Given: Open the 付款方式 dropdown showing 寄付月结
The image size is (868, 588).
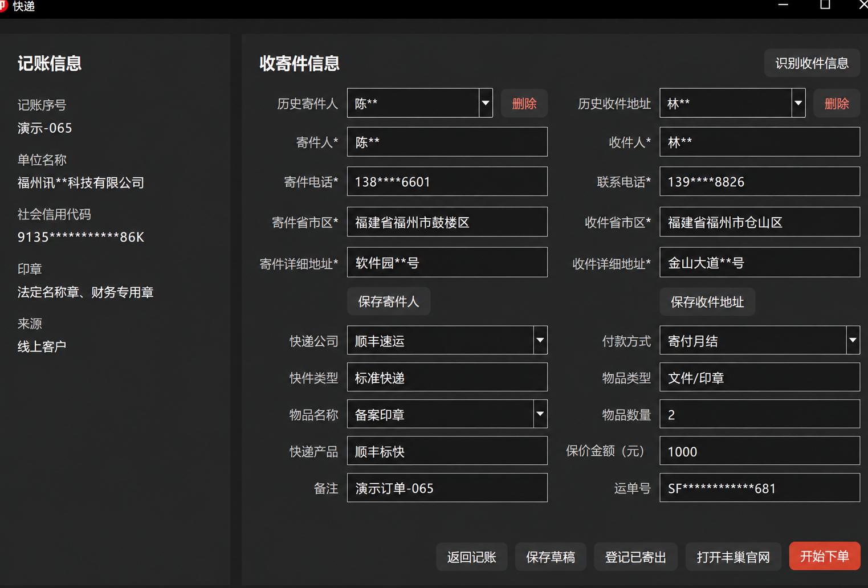Looking at the screenshot, I should pyautogui.click(x=853, y=340).
